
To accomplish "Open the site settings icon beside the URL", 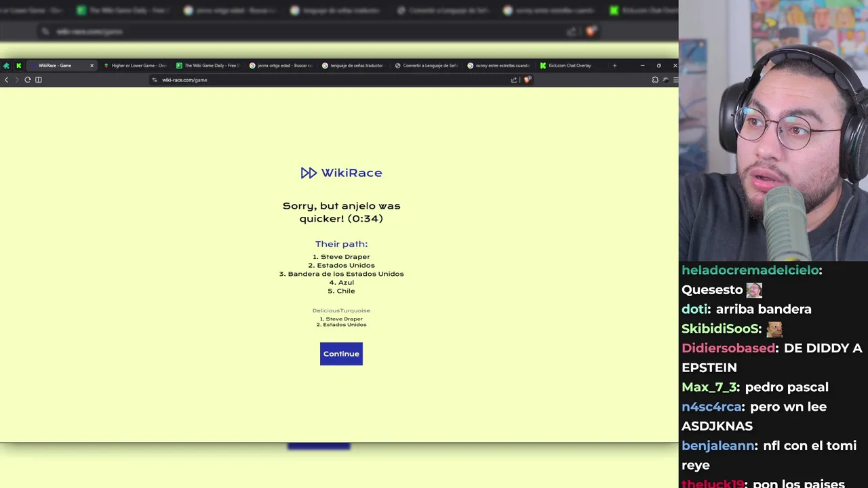I will point(155,80).
